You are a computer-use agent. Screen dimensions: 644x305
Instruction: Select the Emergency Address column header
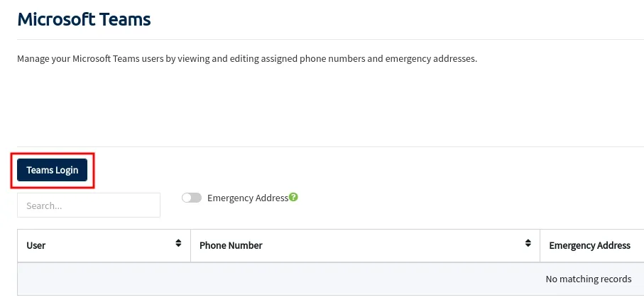click(x=590, y=245)
